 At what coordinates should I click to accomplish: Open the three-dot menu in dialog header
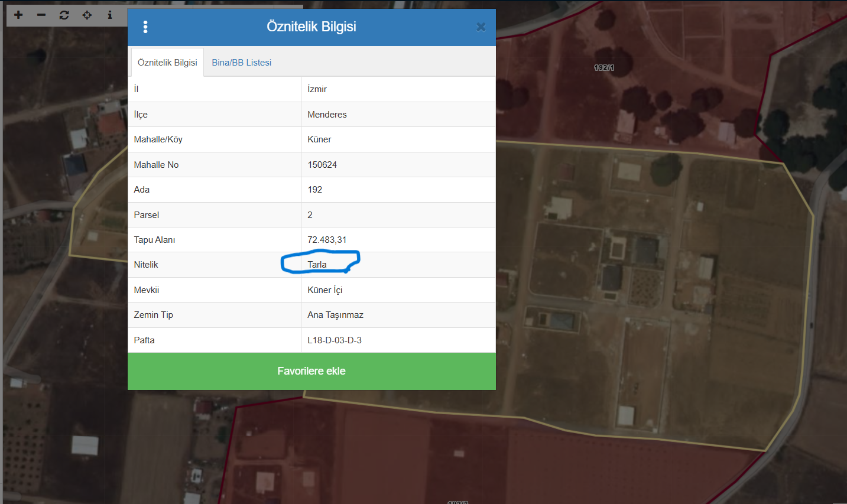point(145,27)
